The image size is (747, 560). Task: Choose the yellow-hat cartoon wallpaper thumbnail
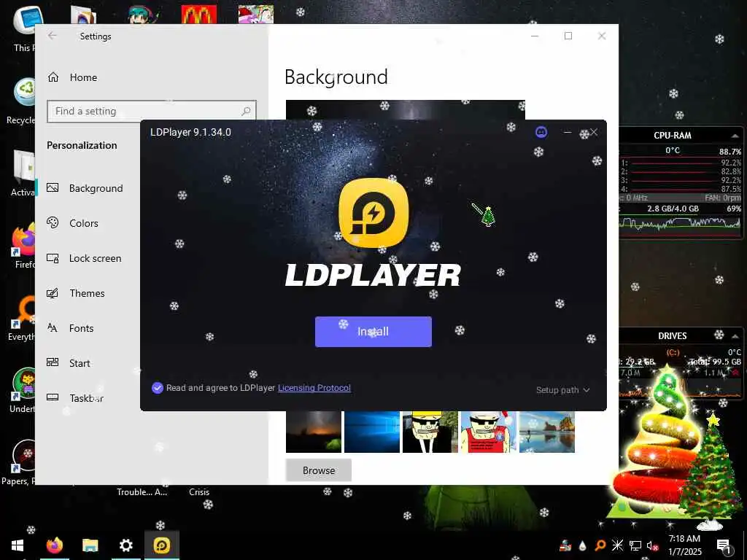click(x=430, y=432)
